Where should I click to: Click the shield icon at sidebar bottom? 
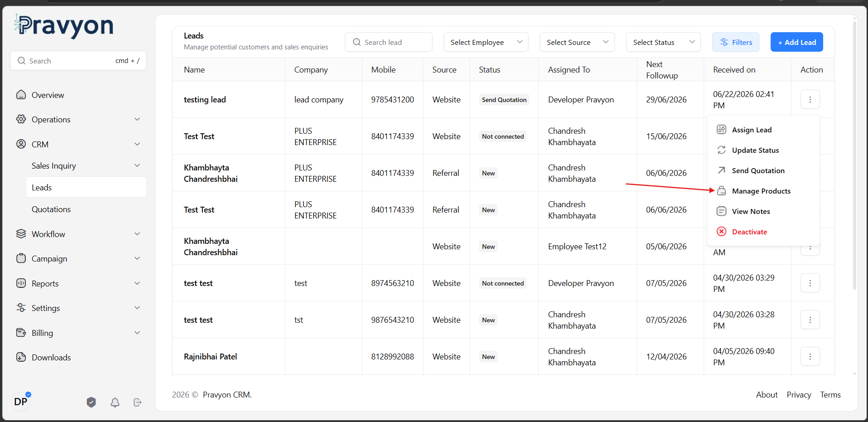[x=91, y=402]
